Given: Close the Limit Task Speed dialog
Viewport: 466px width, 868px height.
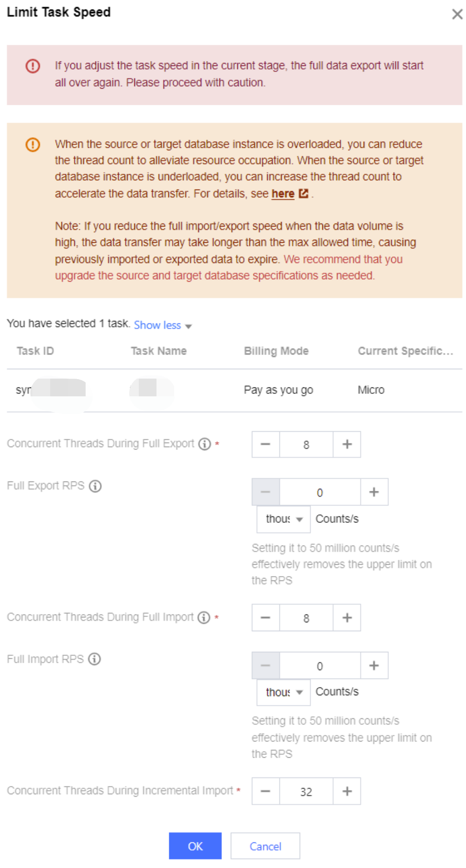Looking at the screenshot, I should coord(457,14).
